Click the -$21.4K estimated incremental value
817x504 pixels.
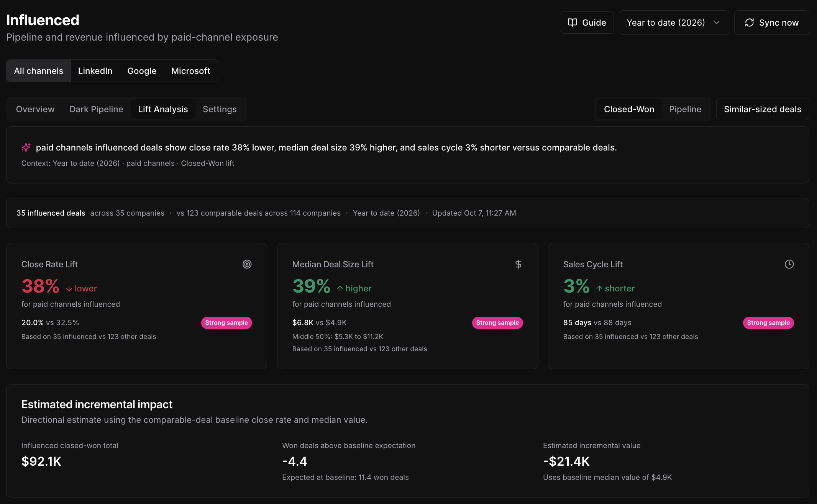point(566,461)
